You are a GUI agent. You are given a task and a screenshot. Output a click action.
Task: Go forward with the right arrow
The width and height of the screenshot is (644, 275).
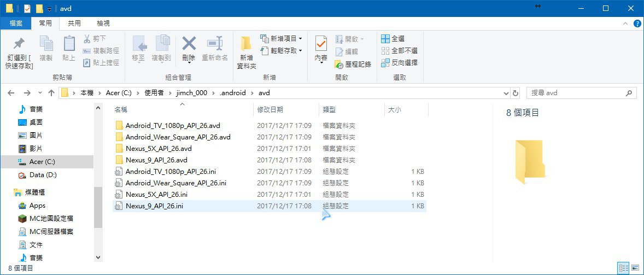point(27,93)
